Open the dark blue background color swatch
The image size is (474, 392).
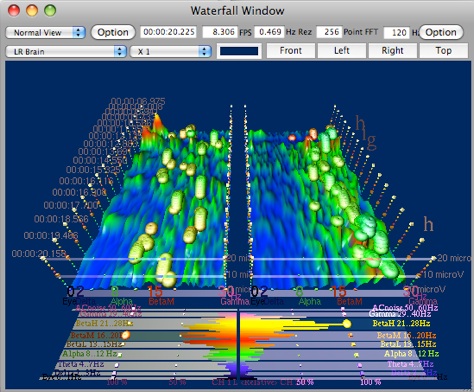(239, 51)
